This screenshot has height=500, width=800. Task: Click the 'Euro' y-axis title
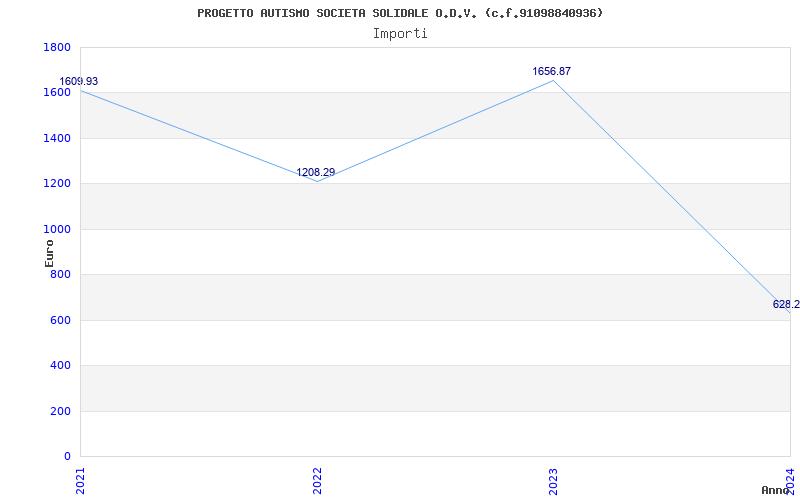pos(49,253)
